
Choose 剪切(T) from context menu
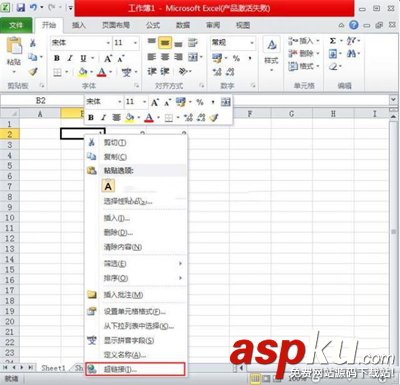(136, 142)
